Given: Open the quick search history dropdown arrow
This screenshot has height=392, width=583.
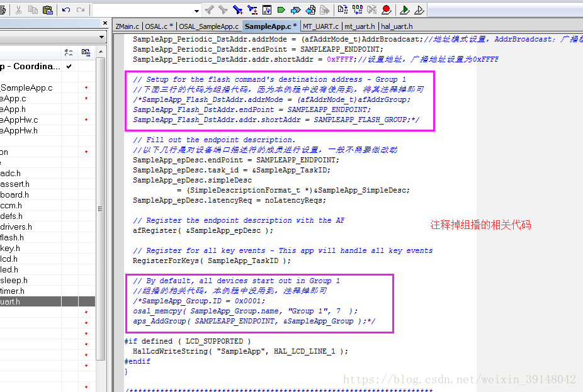Looking at the screenshot, I should [196, 11].
